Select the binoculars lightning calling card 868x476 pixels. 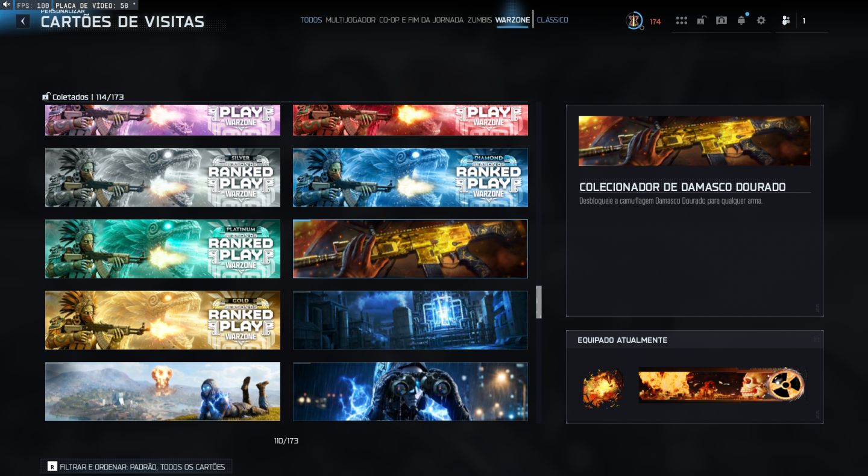pos(410,392)
